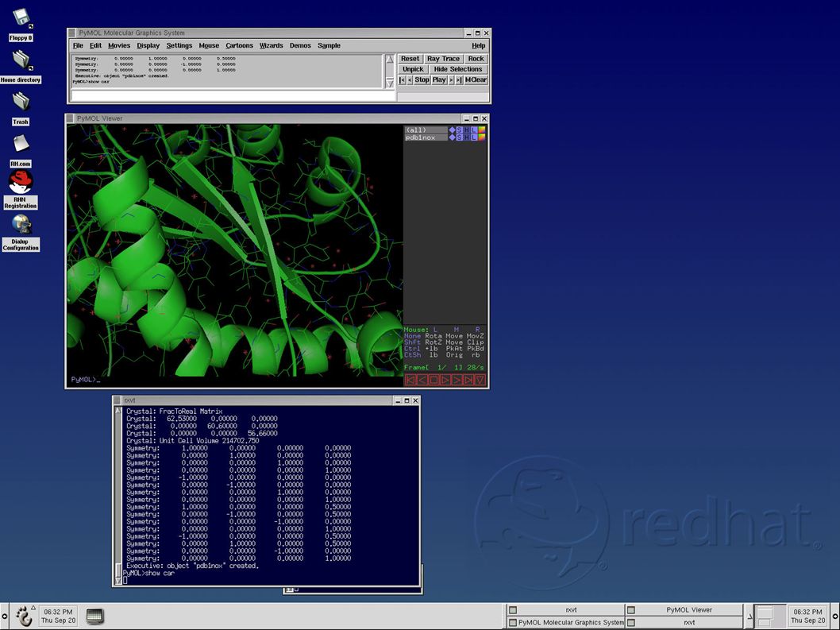Play the movie with the red triangle
This screenshot has height=630, width=840.
(x=445, y=380)
